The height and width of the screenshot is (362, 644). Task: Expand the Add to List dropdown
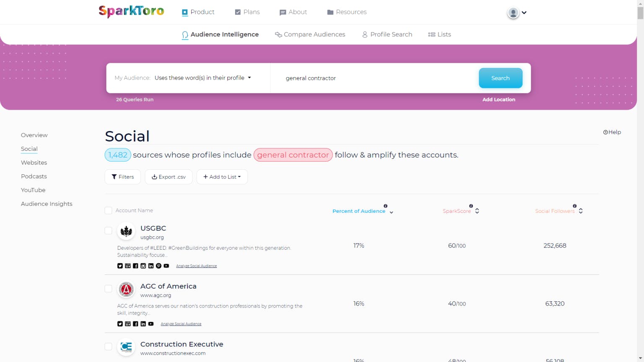(x=222, y=177)
